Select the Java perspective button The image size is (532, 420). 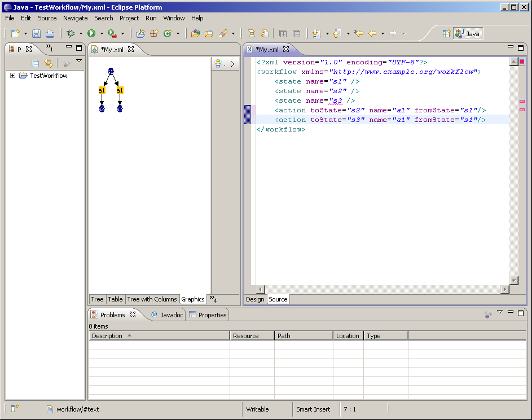pyautogui.click(x=468, y=34)
